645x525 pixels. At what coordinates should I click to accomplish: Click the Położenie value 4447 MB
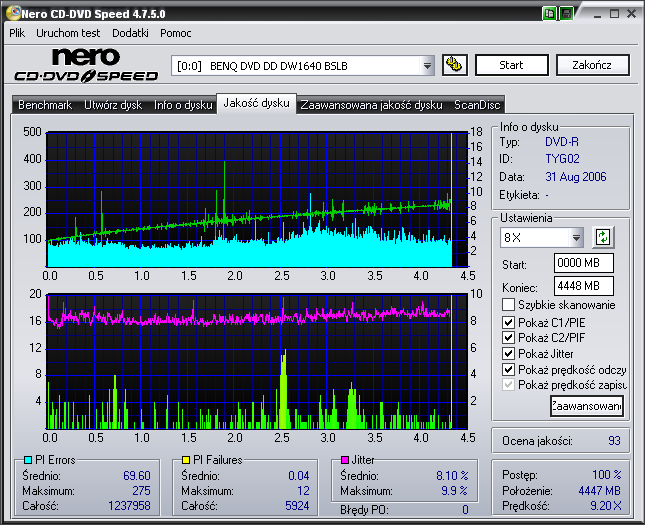click(599, 491)
